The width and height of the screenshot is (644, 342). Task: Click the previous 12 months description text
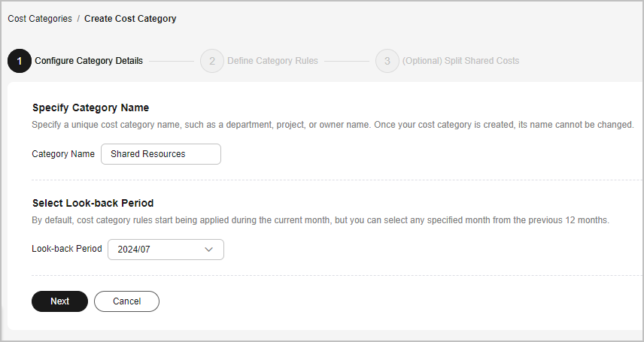point(320,220)
